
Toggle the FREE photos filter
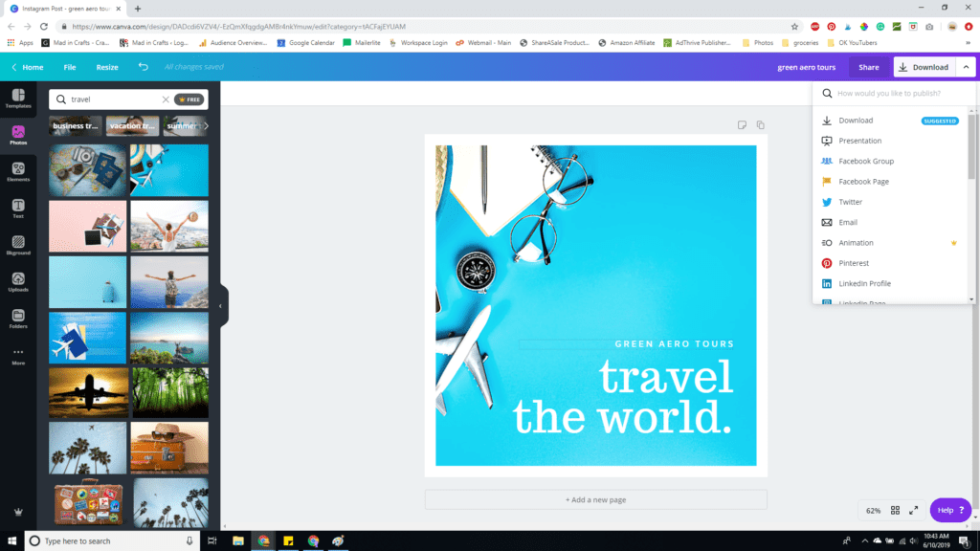189,99
